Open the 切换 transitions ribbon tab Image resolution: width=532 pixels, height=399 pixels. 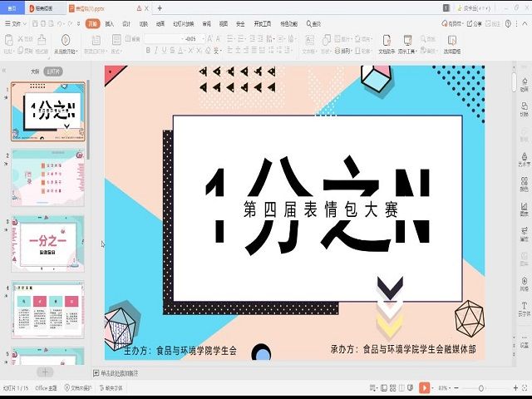tap(144, 24)
